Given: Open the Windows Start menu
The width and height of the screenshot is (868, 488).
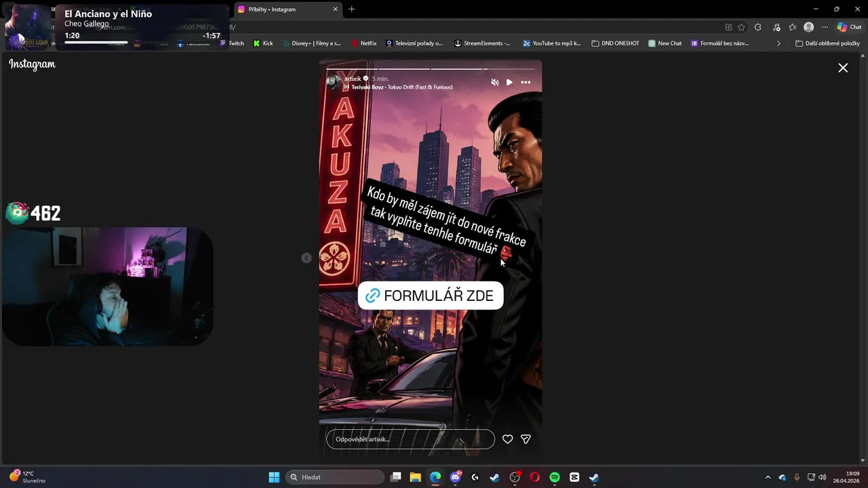Looking at the screenshot, I should click(x=274, y=477).
